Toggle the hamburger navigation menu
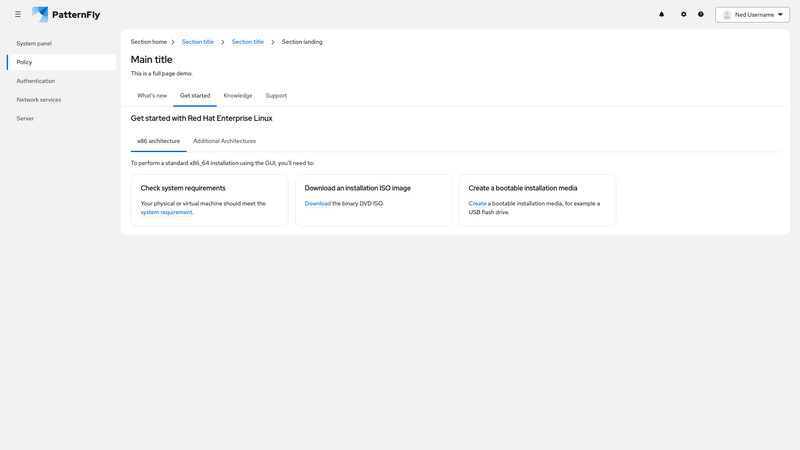 tap(18, 14)
